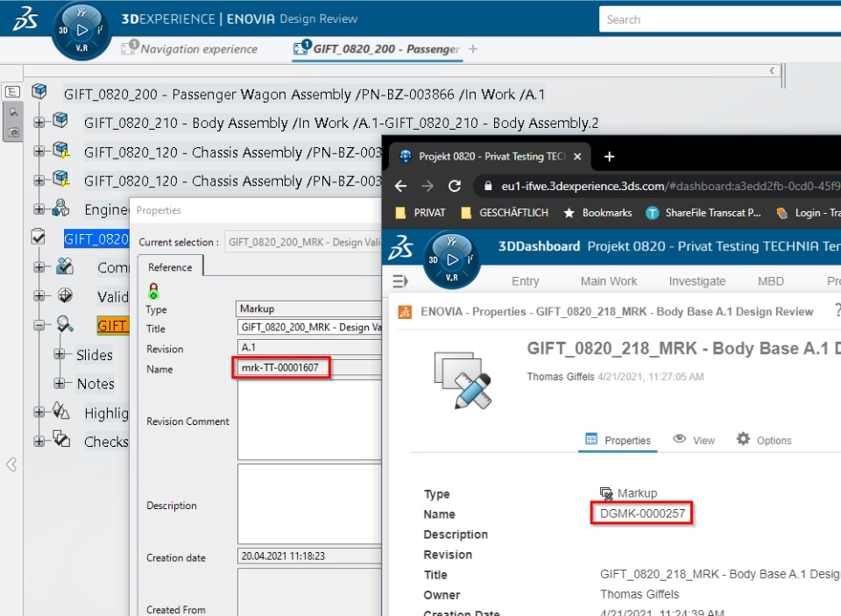
Task: Open the compass in Design Review window
Action: [x=81, y=30]
